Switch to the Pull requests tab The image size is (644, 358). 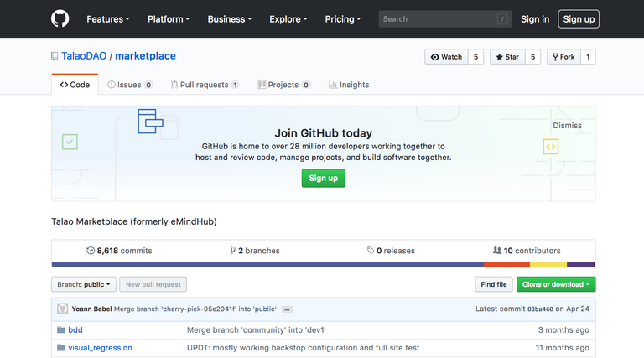[x=205, y=85]
